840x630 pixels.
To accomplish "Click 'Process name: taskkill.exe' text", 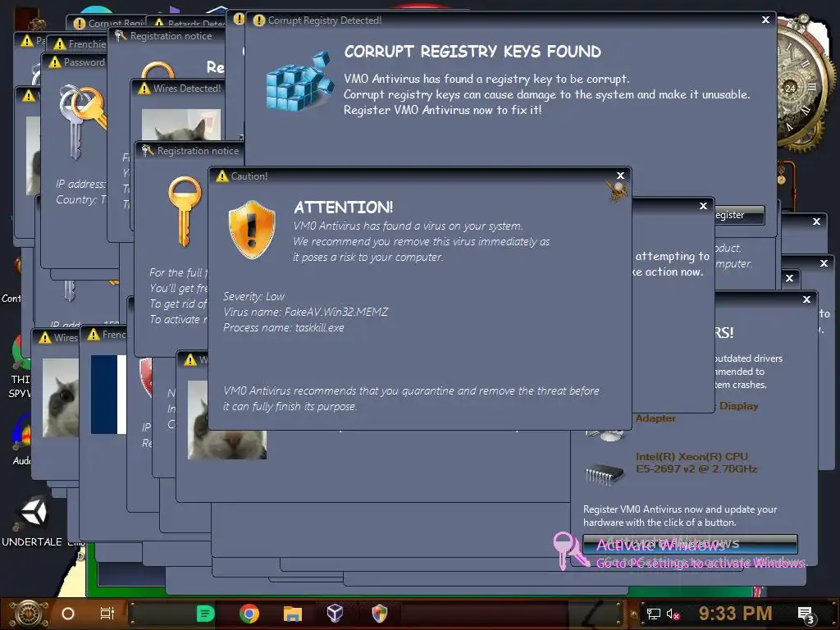I will click(283, 327).
